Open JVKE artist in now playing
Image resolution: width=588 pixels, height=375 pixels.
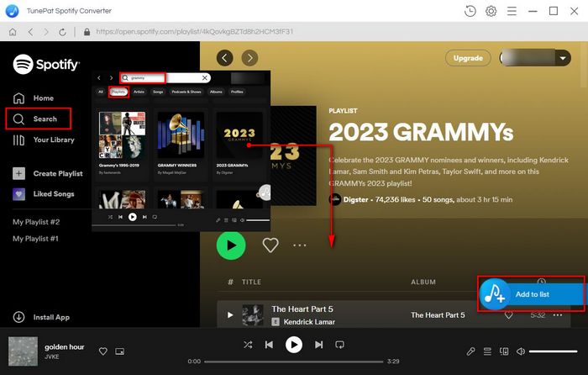pyautogui.click(x=52, y=357)
